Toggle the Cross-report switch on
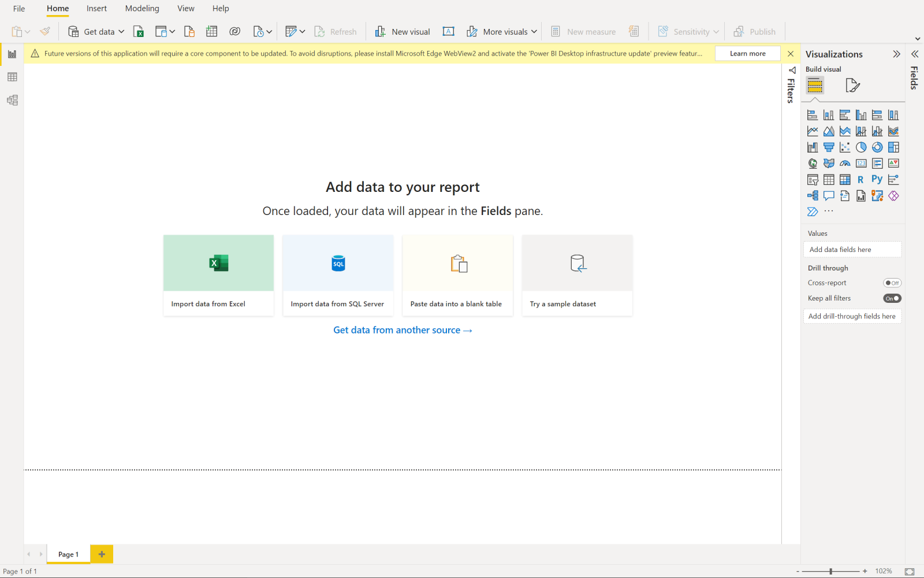This screenshot has height=578, width=924. pos(892,283)
